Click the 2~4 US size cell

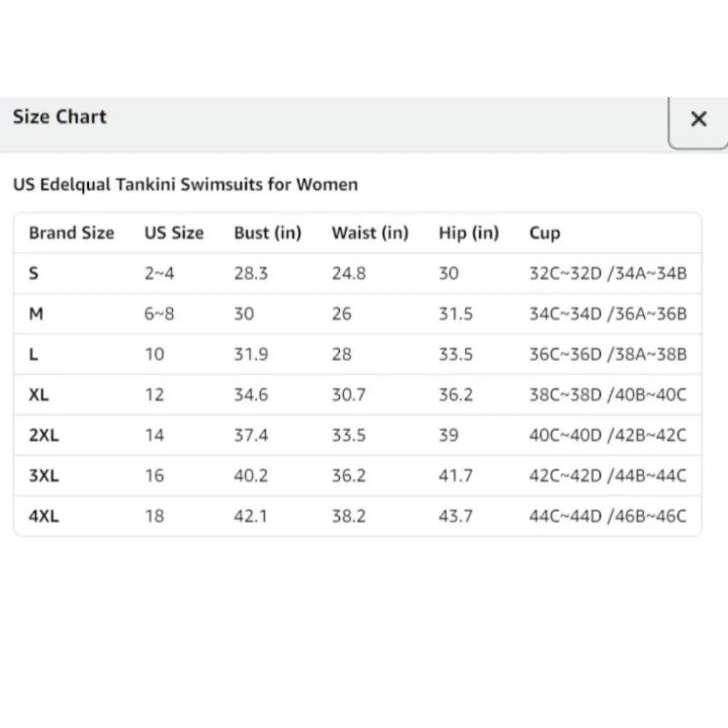pos(159,274)
